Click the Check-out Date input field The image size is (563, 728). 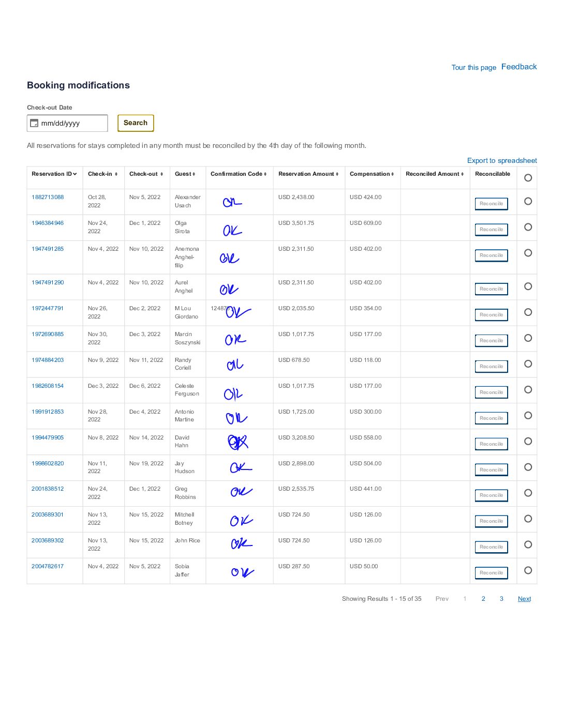click(72, 123)
